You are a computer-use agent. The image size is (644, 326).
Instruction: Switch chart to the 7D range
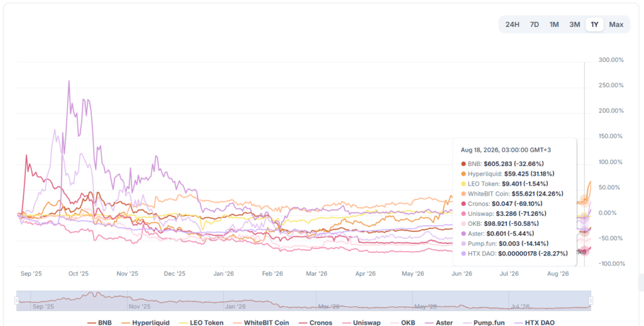535,25
